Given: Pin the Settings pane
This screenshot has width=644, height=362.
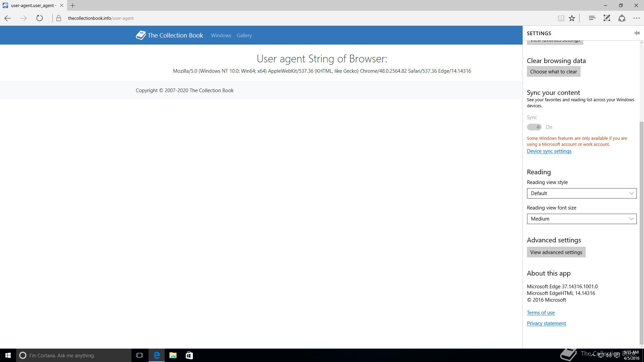Looking at the screenshot, I should [x=637, y=33].
